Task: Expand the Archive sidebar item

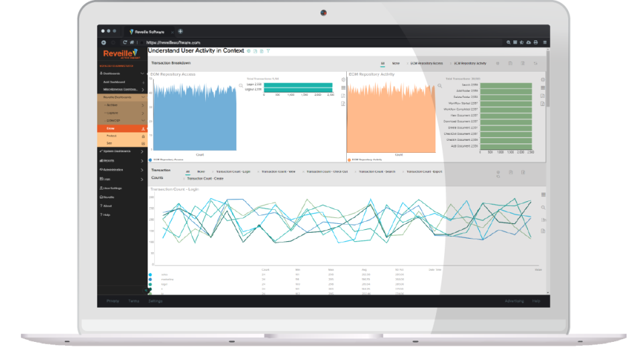Action: pyautogui.click(x=143, y=105)
